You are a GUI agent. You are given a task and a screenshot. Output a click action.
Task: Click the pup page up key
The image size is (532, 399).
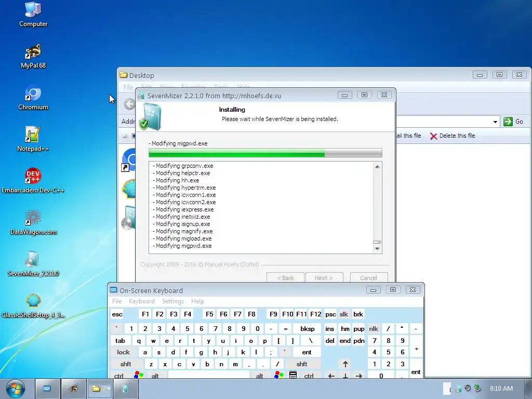pyautogui.click(x=359, y=328)
